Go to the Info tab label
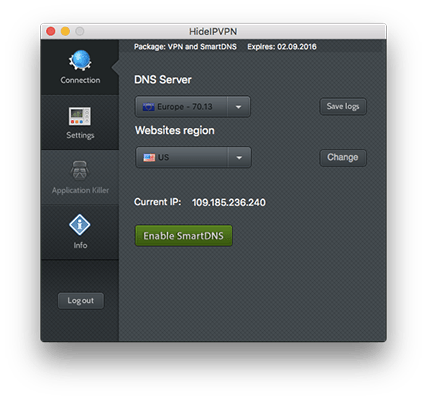Viewport: 427px width, 400px height. click(80, 245)
